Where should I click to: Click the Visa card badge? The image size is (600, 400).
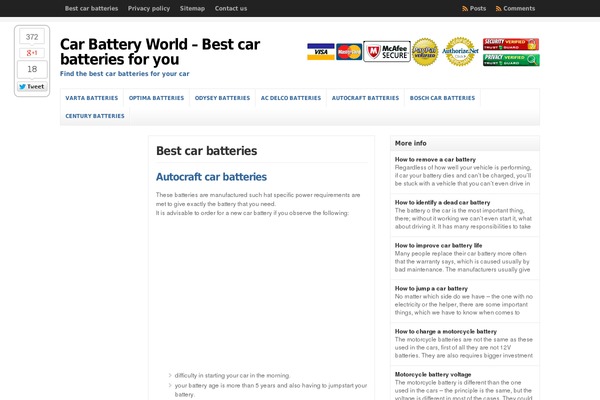[x=321, y=52]
